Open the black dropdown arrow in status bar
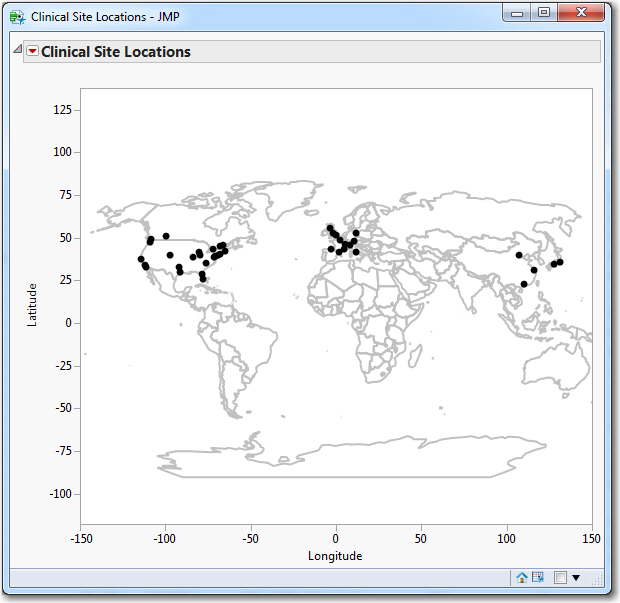Image resolution: width=620 pixels, height=603 pixels. click(x=576, y=578)
